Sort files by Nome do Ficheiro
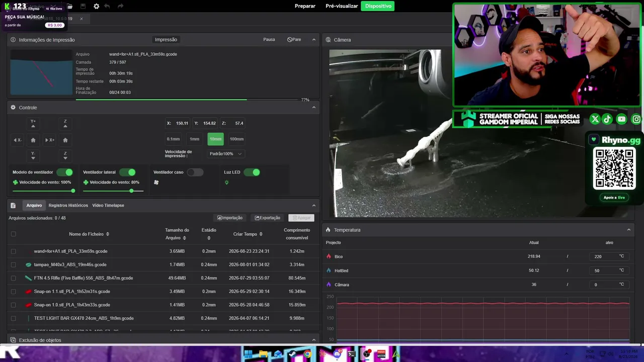Viewport: 644px width, 362px height. tap(89, 234)
